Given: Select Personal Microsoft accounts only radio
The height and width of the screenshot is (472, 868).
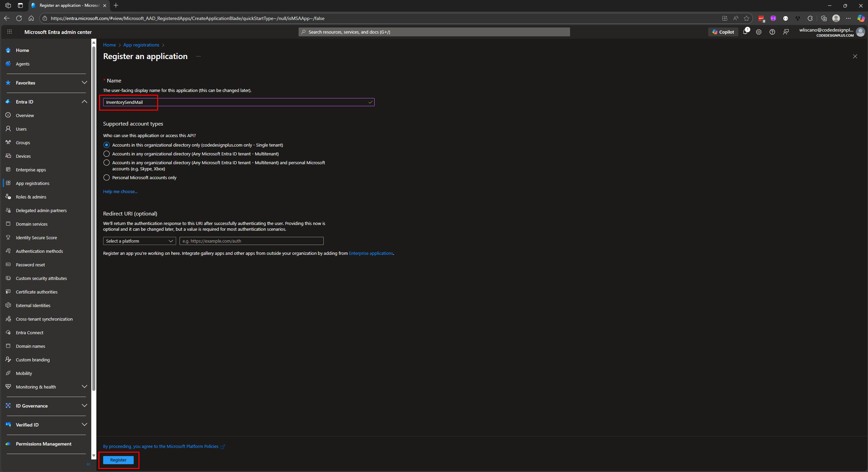Looking at the screenshot, I should (107, 177).
